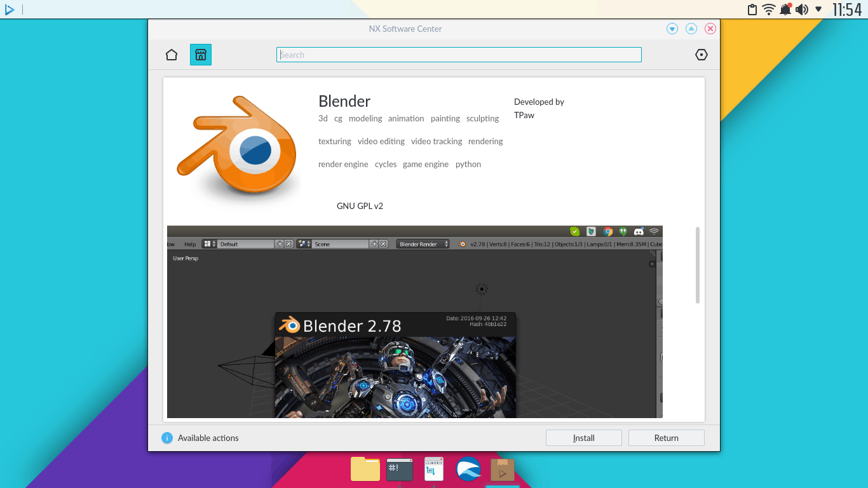Image resolution: width=868 pixels, height=488 pixels.
Task: Expand the hidden system tray arrow
Action: pyautogui.click(x=818, y=10)
